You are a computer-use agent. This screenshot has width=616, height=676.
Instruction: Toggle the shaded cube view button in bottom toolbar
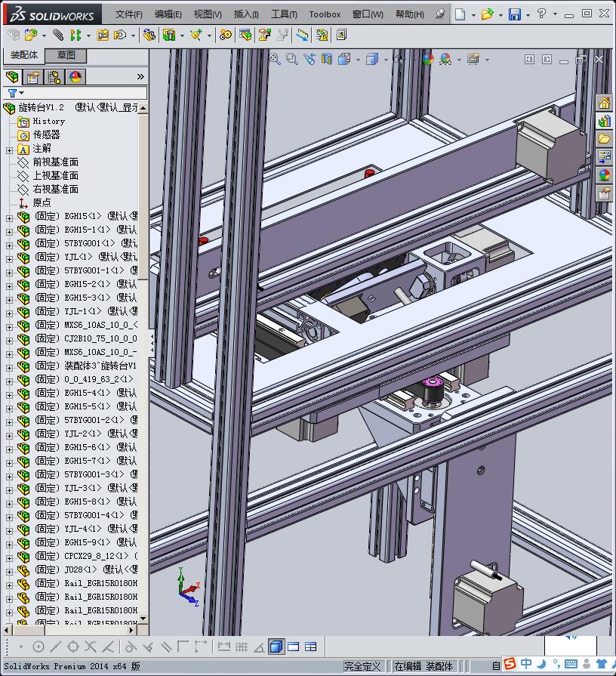coord(276,647)
